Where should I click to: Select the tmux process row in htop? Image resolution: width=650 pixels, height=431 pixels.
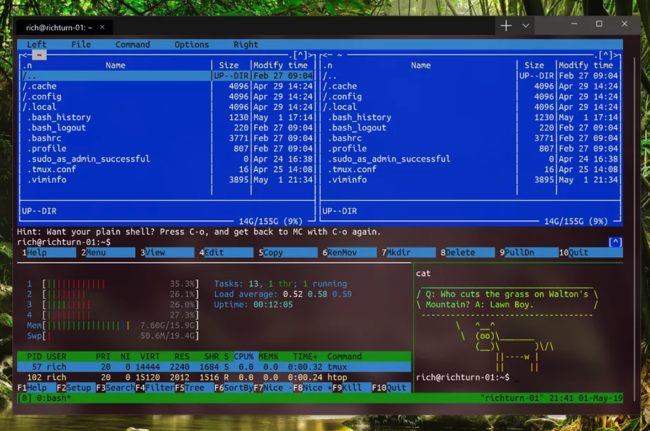(214, 367)
